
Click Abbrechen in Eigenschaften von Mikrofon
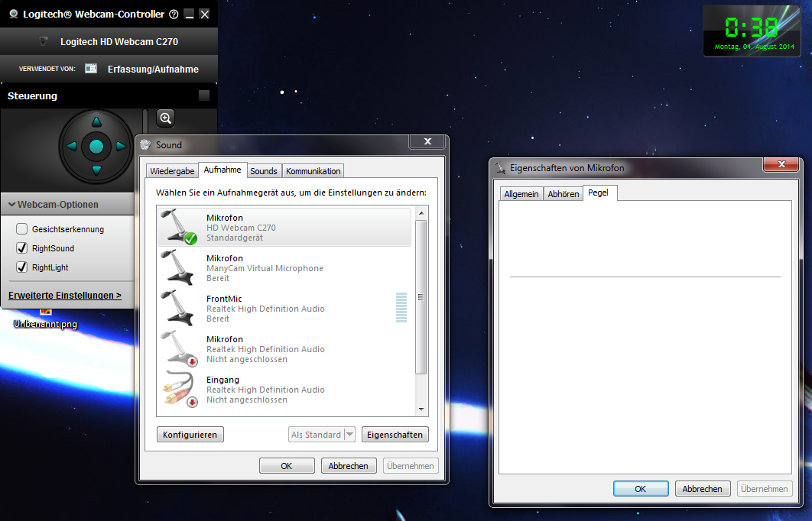click(702, 488)
